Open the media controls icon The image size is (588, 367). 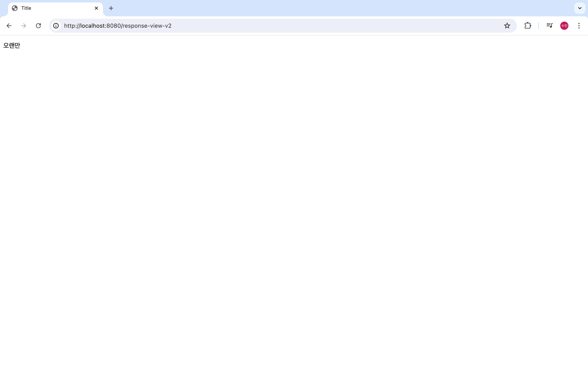pos(550,25)
